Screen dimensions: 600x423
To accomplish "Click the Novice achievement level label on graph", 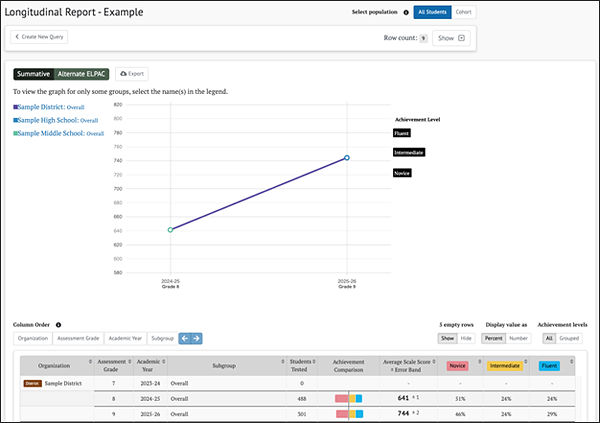I will [x=402, y=173].
